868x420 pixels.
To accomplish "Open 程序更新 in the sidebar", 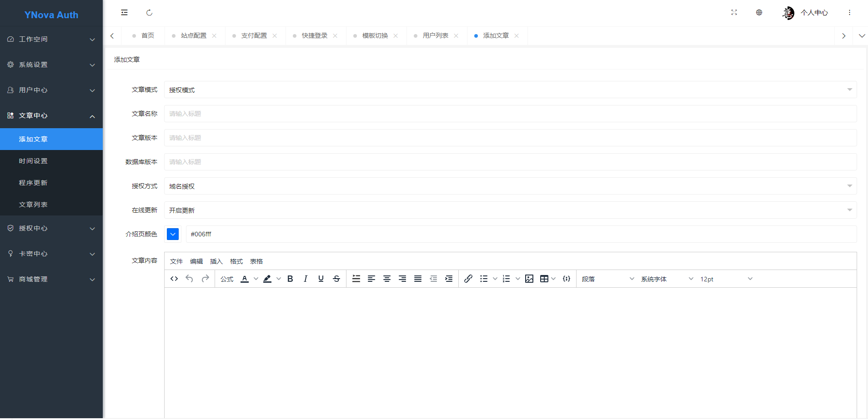I will tap(51, 183).
